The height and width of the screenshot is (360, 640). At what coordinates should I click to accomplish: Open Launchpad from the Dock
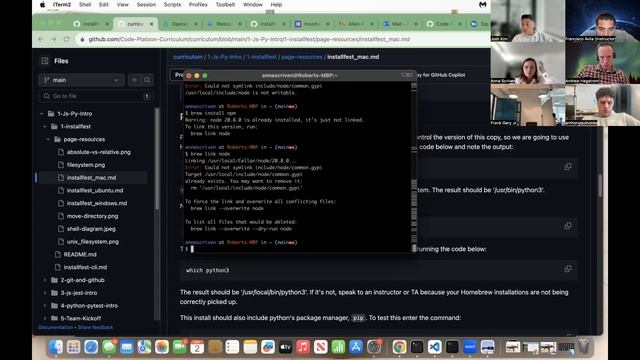tap(73, 347)
